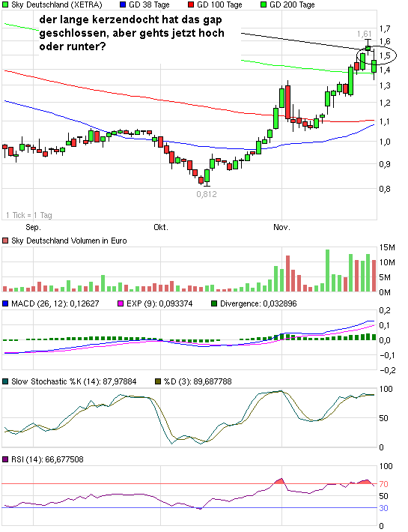Click the '%D (3): 89,687788' label
The height and width of the screenshot is (532, 408).
click(198, 381)
